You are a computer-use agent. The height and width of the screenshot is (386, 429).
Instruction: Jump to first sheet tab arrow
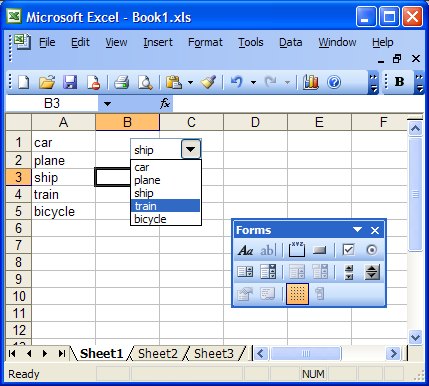(12, 353)
